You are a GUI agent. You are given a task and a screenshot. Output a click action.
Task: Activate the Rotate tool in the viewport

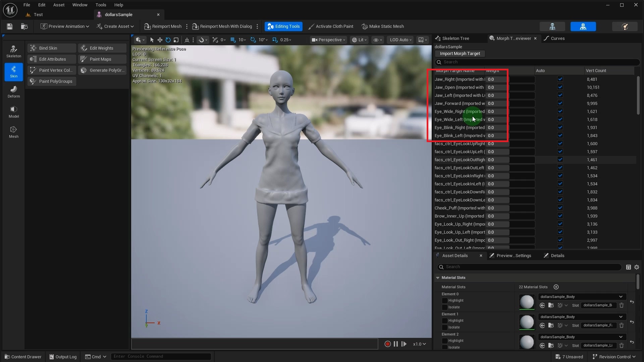coord(168,40)
